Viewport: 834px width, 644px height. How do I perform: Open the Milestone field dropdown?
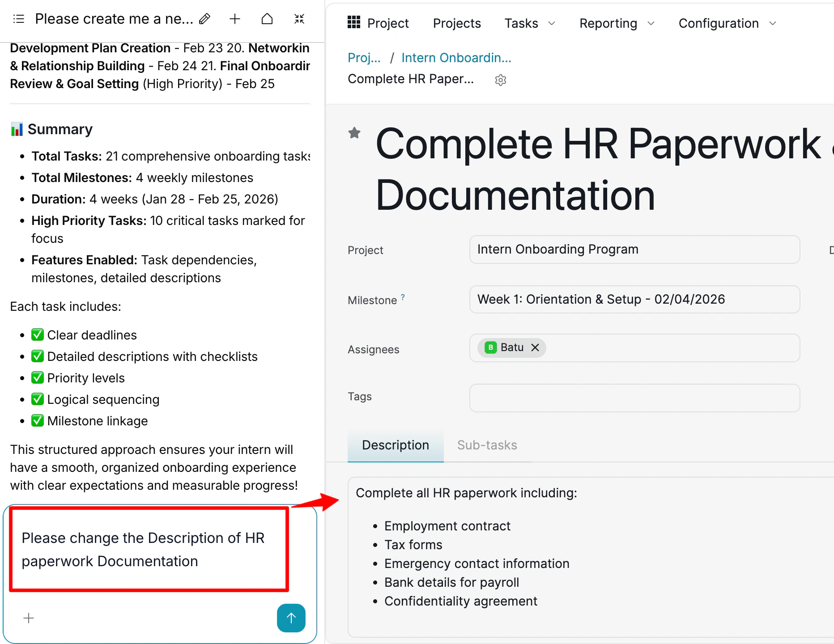coord(634,299)
